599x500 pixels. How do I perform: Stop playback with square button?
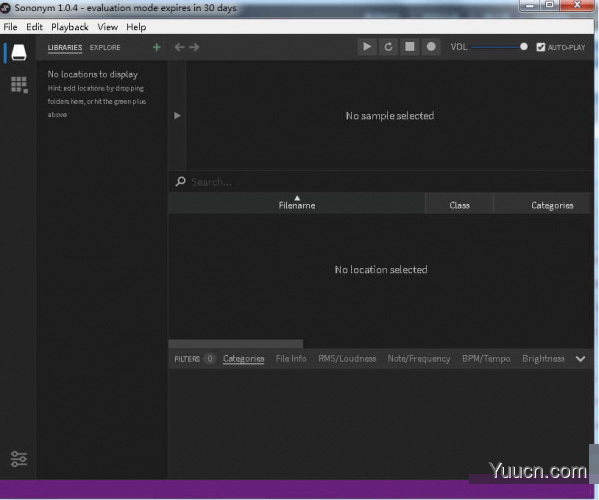click(x=410, y=47)
